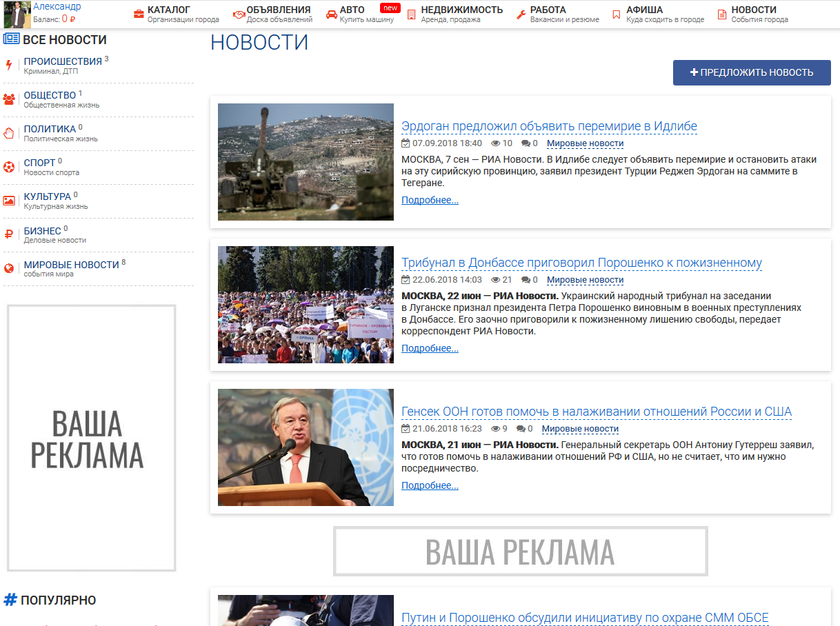Click Подробнее under the Трибунал article
840x626 pixels.
[430, 348]
